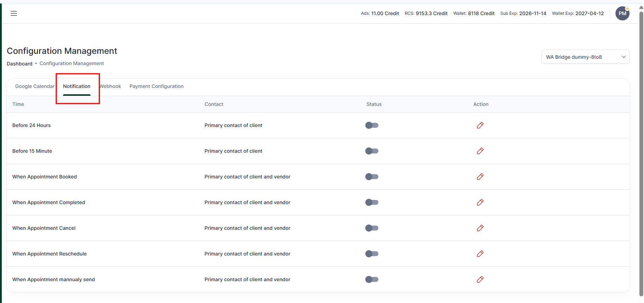Toggle status for When Appointment Booked
Screen dimensions: 644x303
pos(372,177)
